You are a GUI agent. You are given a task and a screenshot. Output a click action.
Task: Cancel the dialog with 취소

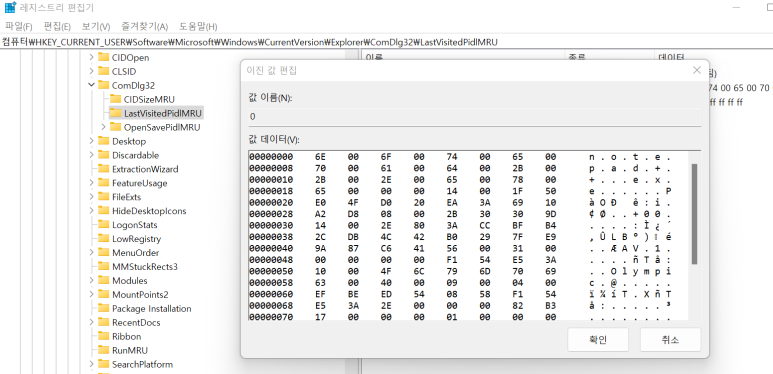pos(670,340)
